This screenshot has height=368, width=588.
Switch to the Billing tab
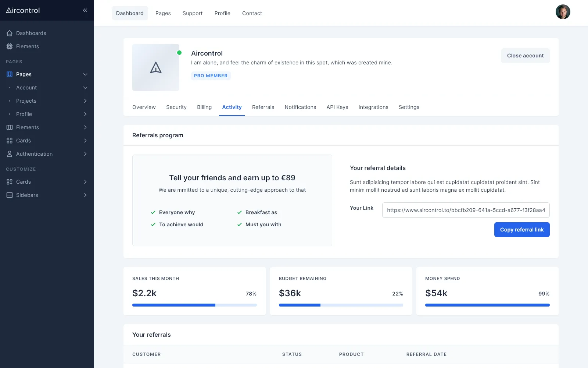(x=204, y=107)
